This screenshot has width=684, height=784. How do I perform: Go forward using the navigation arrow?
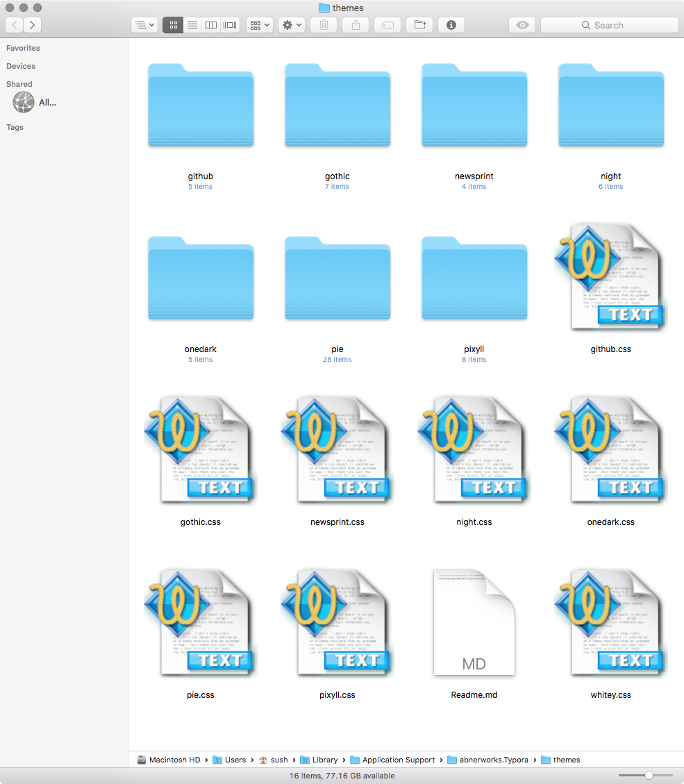pos(32,25)
